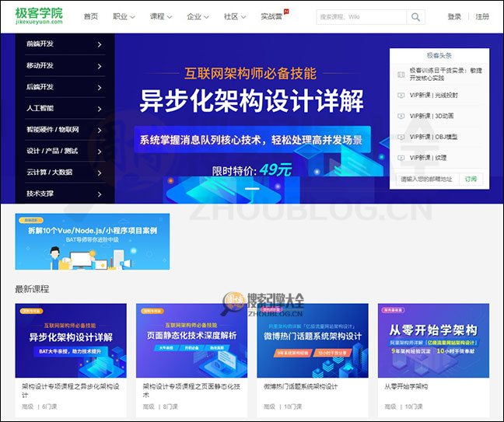Open the 课程 dropdown menu

click(x=161, y=16)
